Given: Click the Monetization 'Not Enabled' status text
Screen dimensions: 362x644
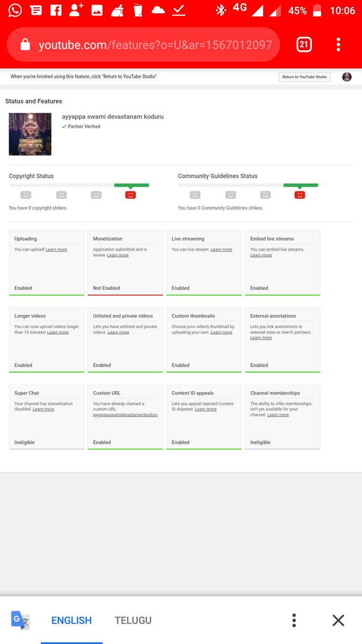Looking at the screenshot, I should pos(107,288).
